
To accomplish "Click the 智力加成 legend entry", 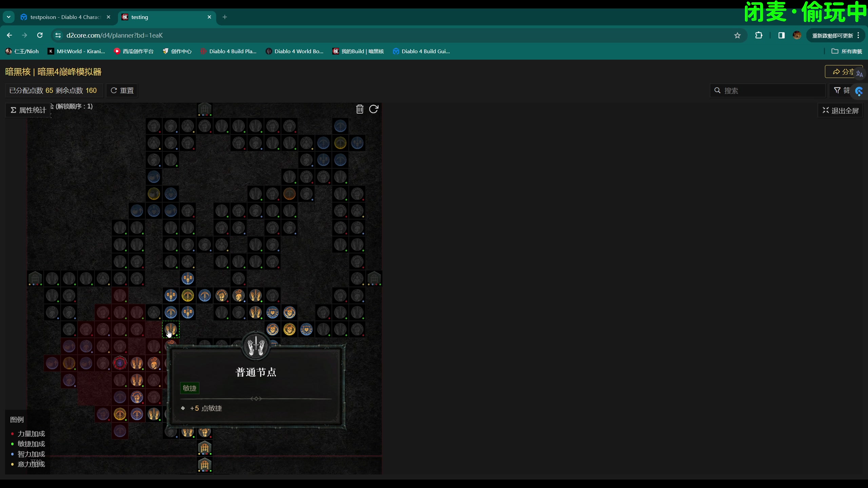I will 28,454.
